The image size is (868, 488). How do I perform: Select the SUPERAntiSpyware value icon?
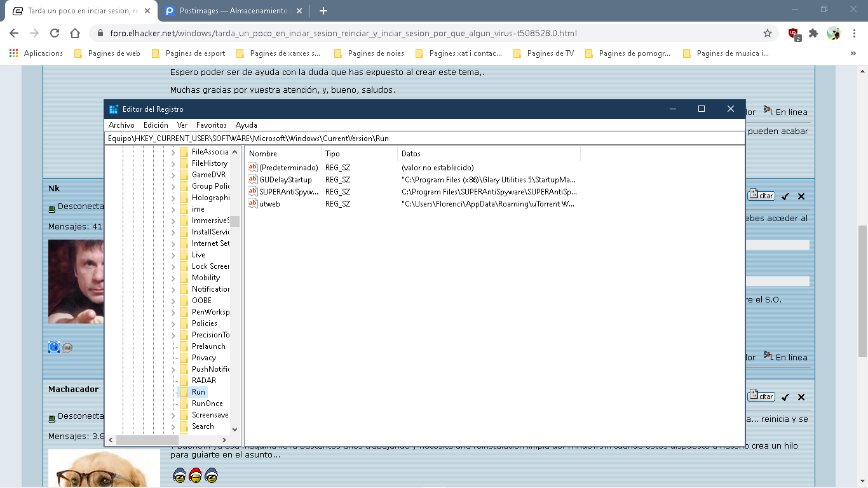pos(253,191)
